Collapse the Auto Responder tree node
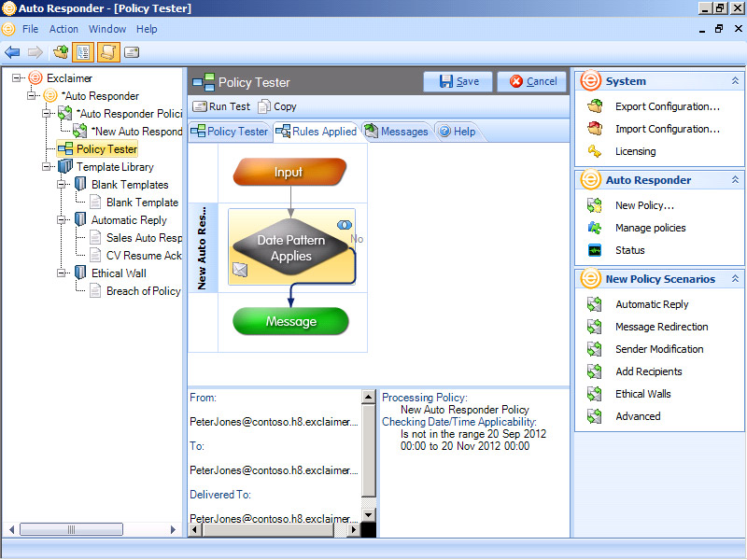The height and width of the screenshot is (560, 747). pyautogui.click(x=32, y=95)
